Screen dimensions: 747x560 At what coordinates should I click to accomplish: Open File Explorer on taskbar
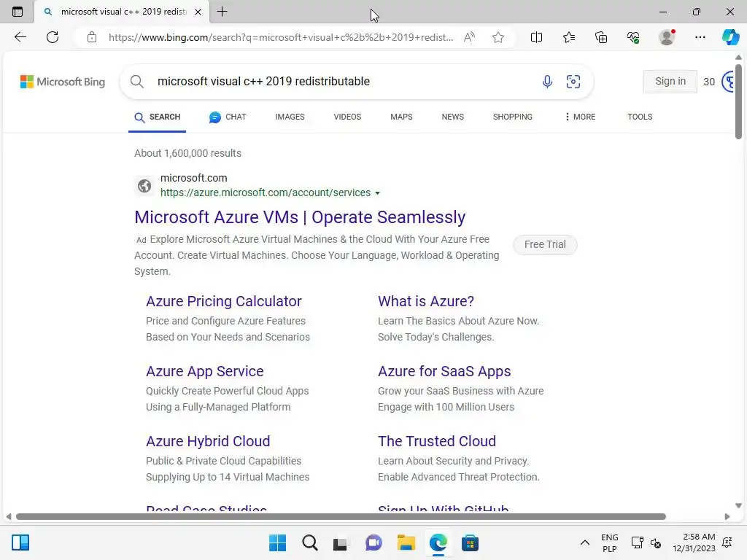click(406, 542)
